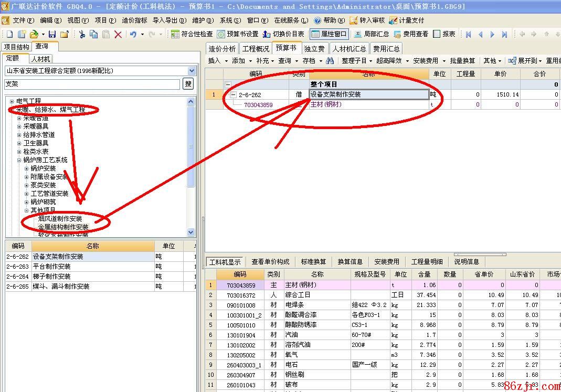Select 金属结构制作安装 in the tree
The image size is (561, 392).
pos(63,227)
